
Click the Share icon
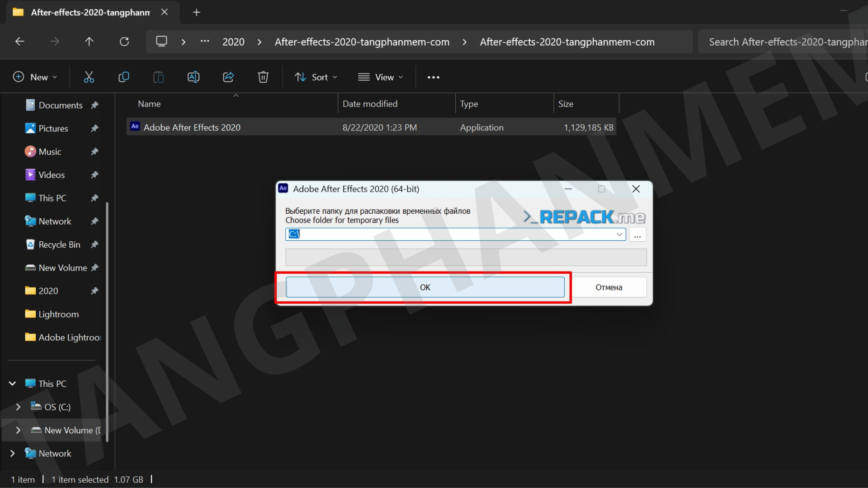[228, 77]
